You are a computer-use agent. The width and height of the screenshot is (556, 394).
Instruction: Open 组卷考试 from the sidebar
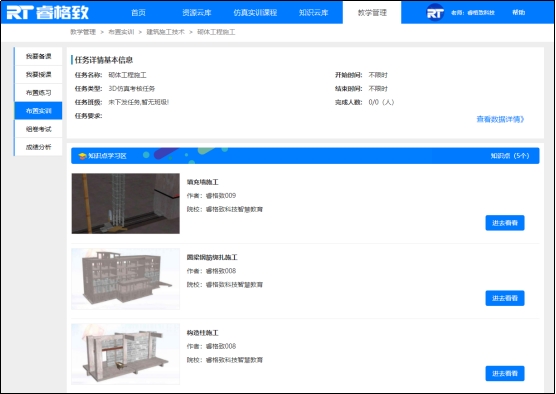[x=38, y=129]
